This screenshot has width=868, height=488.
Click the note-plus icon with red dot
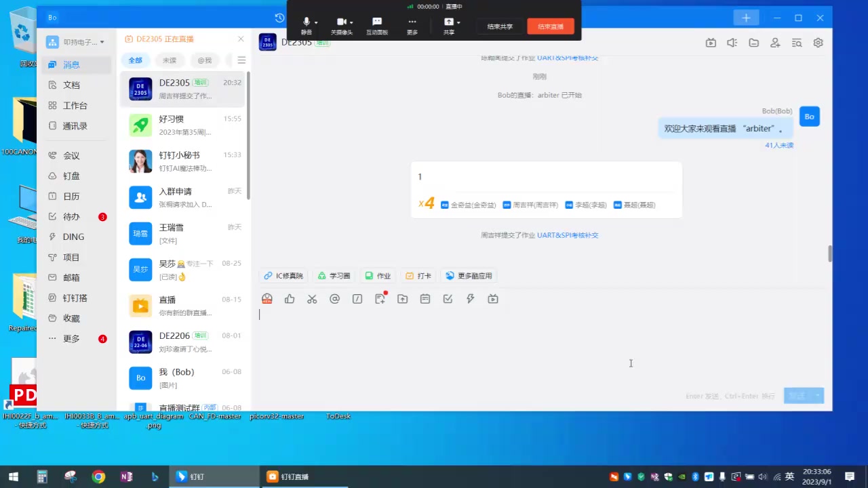380,298
